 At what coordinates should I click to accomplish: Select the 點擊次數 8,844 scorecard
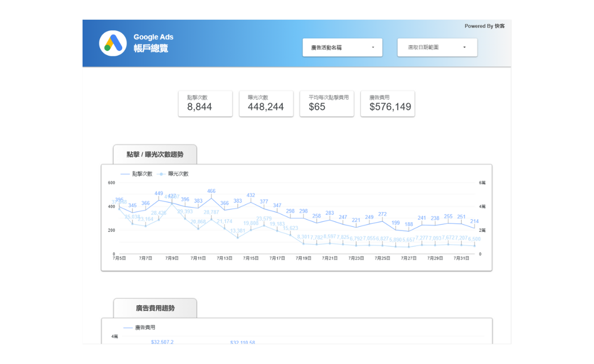click(x=205, y=104)
